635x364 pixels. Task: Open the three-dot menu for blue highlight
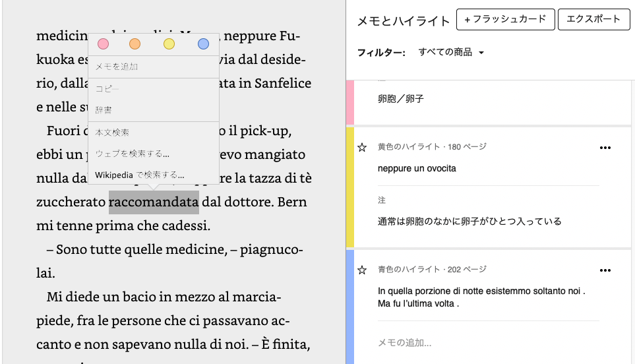click(605, 270)
